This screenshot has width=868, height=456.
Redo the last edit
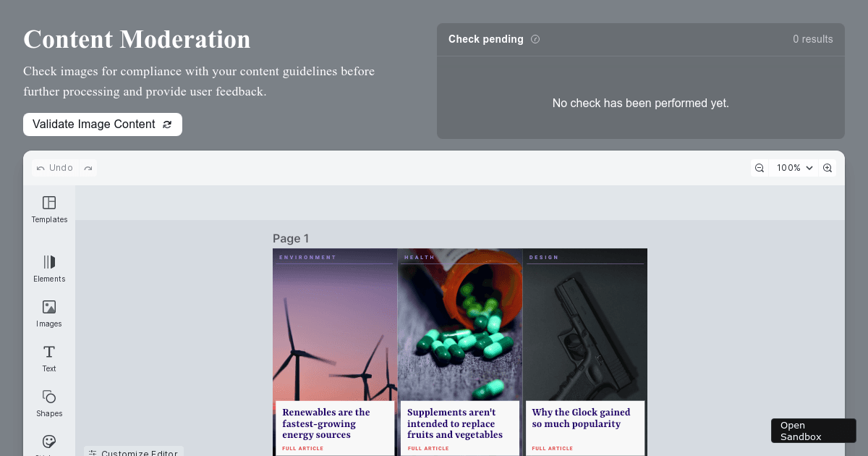tap(88, 167)
